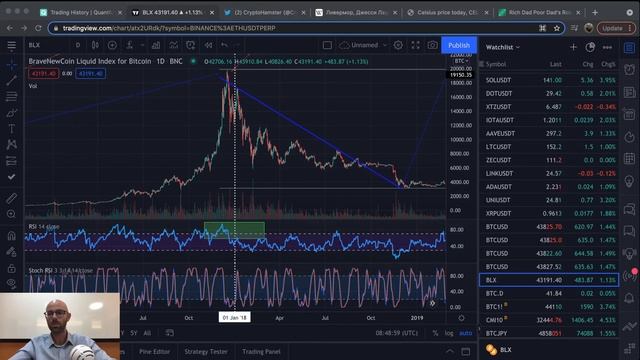640x360 pixels.
Task: Toggle lock all drawing tools
Action: 11,268
